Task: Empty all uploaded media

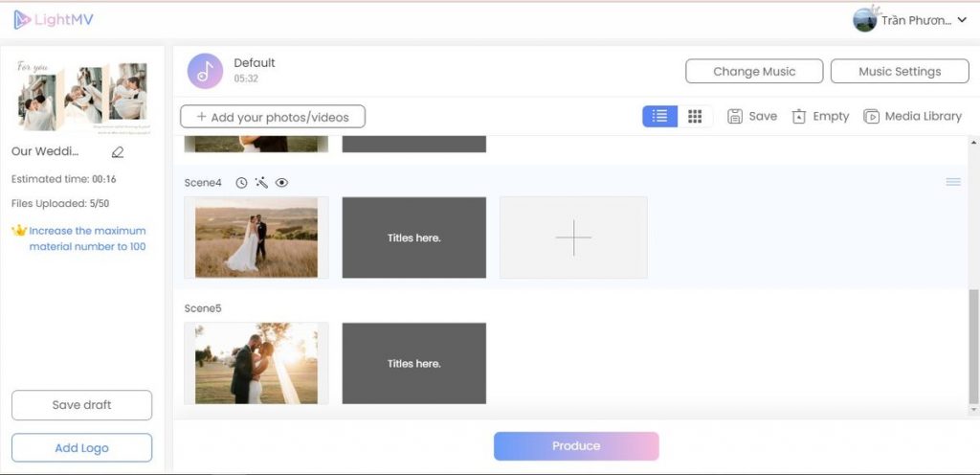Action: point(820,116)
